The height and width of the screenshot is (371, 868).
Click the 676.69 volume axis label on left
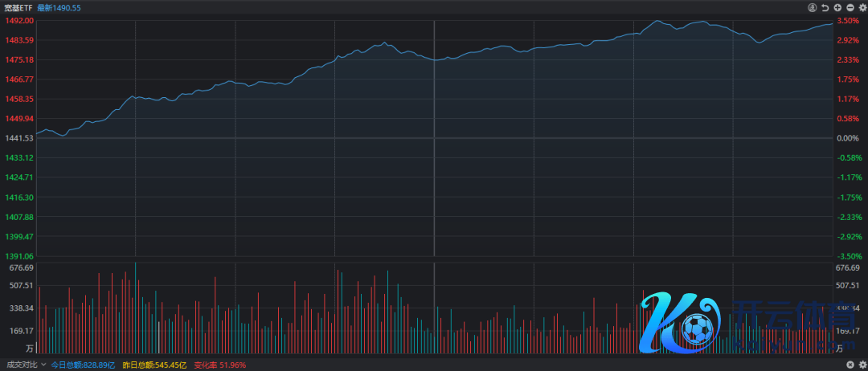click(x=18, y=267)
